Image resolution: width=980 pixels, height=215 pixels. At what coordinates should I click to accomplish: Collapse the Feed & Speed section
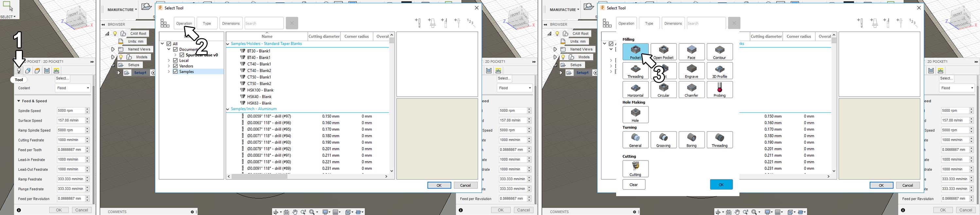[19, 101]
